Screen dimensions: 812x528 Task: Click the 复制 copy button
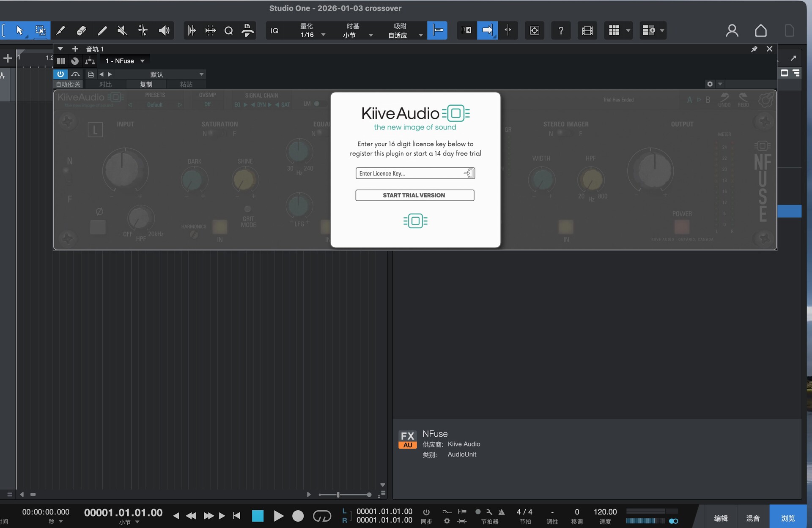146,84
